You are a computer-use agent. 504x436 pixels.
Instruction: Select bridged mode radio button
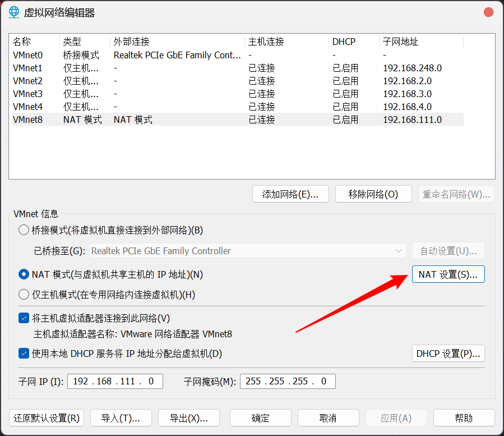(x=24, y=230)
